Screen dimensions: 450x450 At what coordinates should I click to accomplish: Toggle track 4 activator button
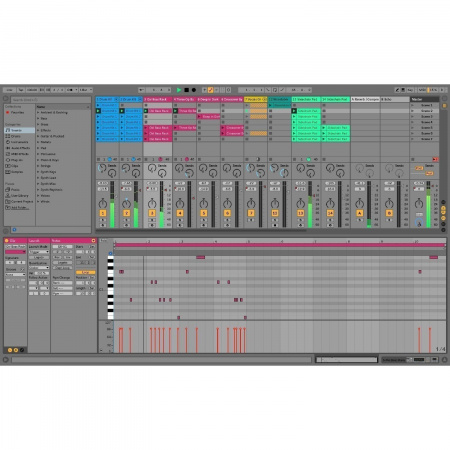click(x=180, y=213)
